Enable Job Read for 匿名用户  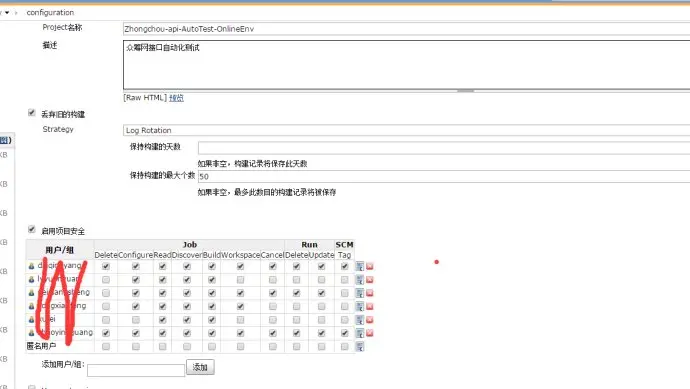162,347
